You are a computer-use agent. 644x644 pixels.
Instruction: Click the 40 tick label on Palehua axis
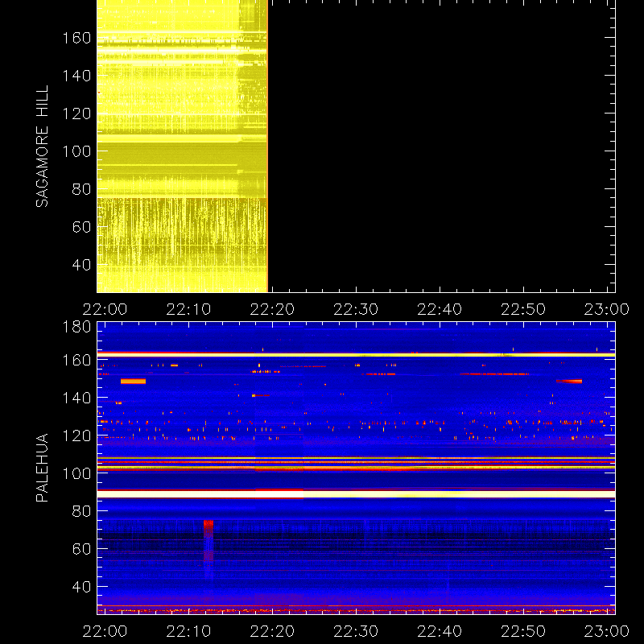[81, 587]
